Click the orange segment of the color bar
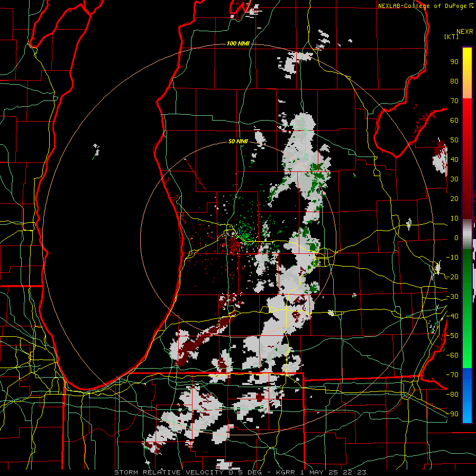The width and height of the screenshot is (476, 476). pyautogui.click(x=467, y=88)
